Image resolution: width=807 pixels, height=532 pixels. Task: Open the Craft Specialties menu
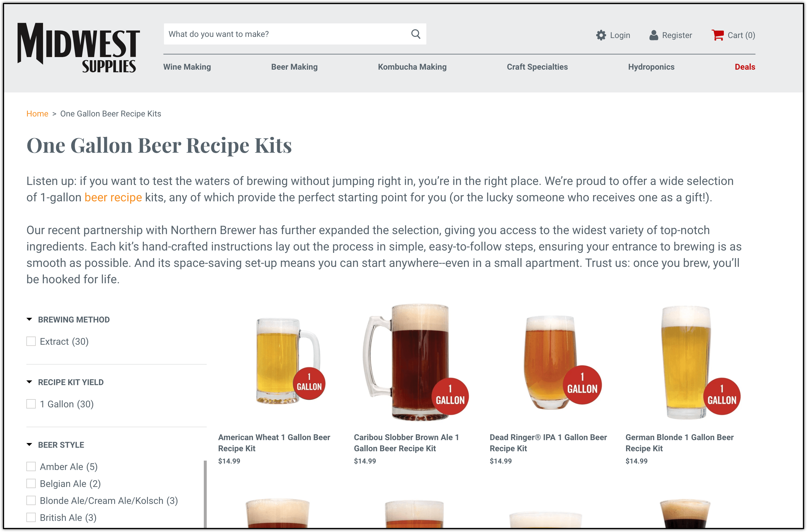537,67
